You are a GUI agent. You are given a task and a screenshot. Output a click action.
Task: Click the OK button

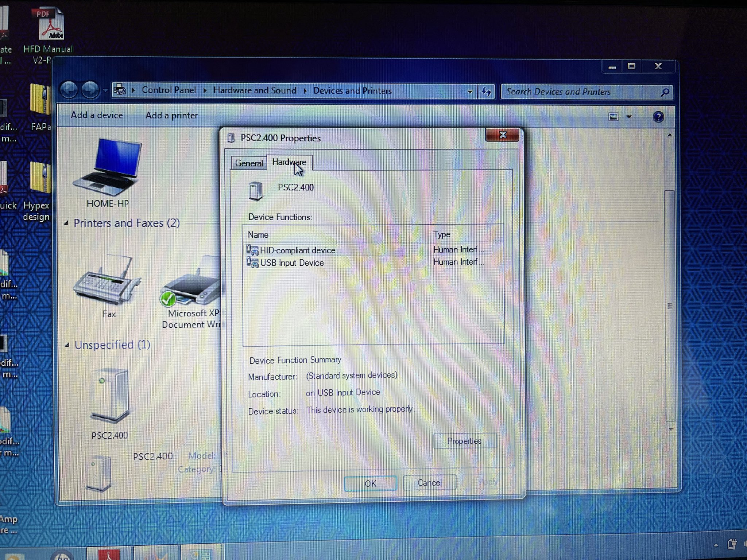(370, 483)
